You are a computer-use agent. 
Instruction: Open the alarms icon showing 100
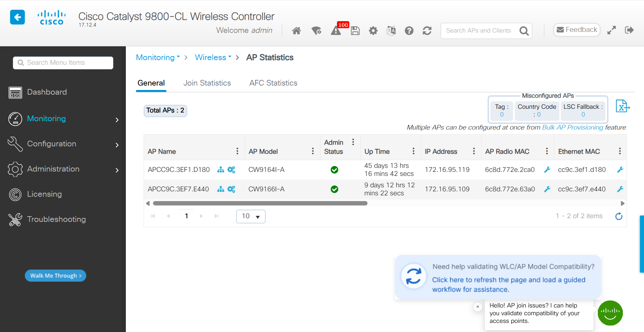tap(336, 31)
